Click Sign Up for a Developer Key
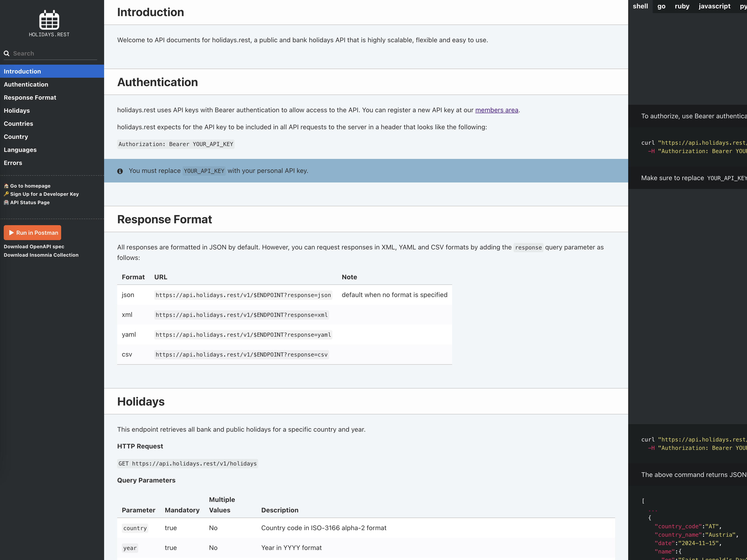Screen dimensions: 747x560 pyautogui.click(x=45, y=194)
